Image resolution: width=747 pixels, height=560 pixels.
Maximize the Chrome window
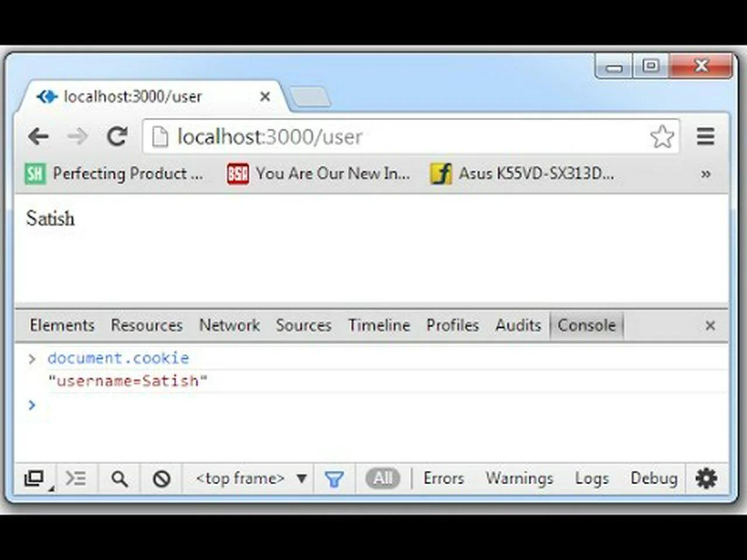(651, 66)
